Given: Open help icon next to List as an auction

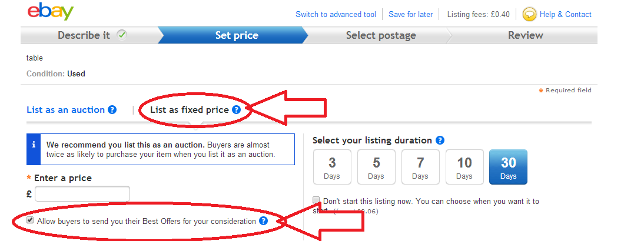Looking at the screenshot, I should click(112, 110).
